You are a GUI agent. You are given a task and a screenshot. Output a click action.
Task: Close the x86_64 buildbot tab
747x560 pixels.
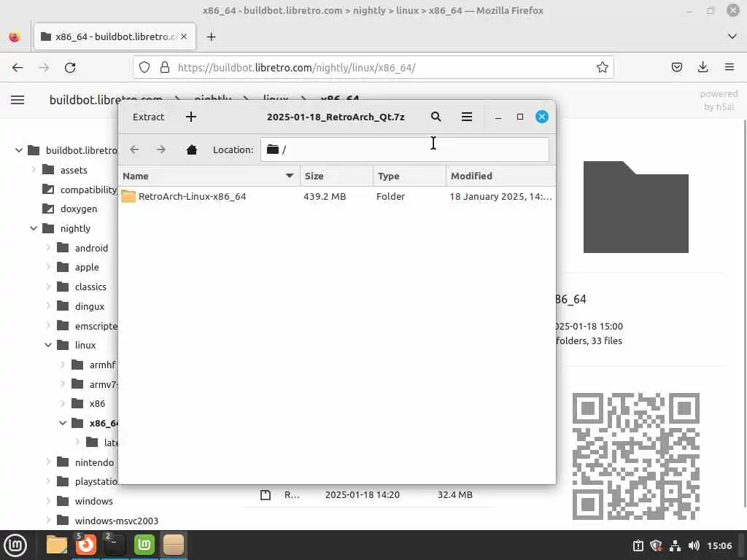tap(184, 36)
